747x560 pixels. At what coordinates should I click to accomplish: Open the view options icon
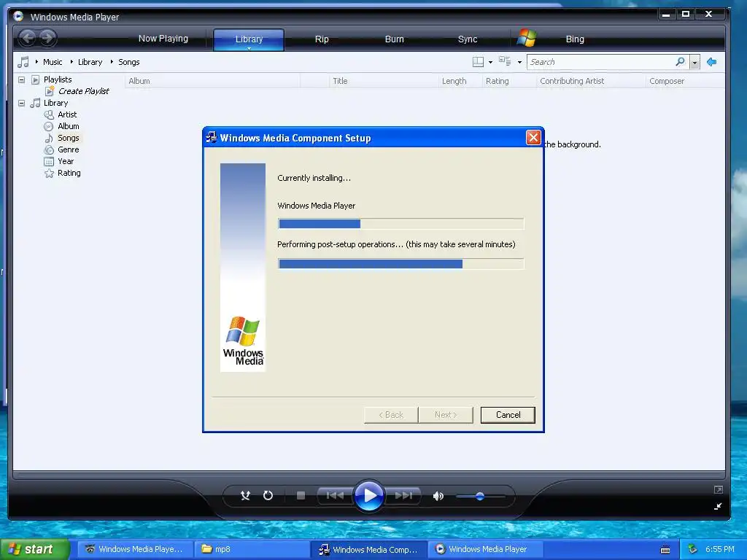tap(505, 61)
